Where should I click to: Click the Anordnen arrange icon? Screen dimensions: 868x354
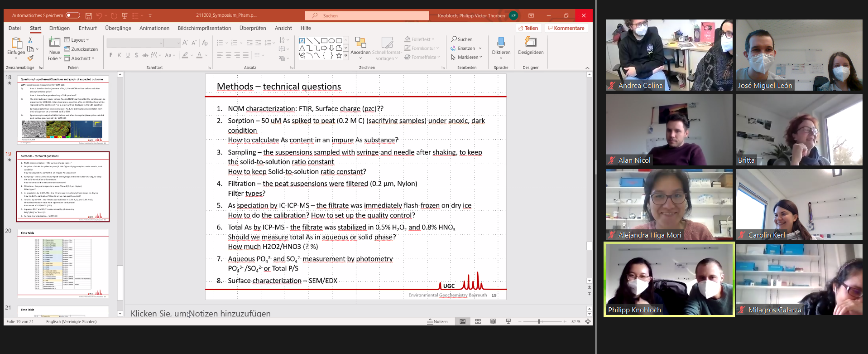[x=360, y=42]
